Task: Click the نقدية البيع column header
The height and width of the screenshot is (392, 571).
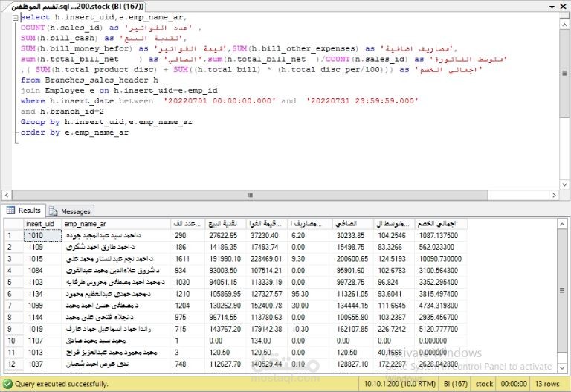Action: pyautogui.click(x=225, y=224)
